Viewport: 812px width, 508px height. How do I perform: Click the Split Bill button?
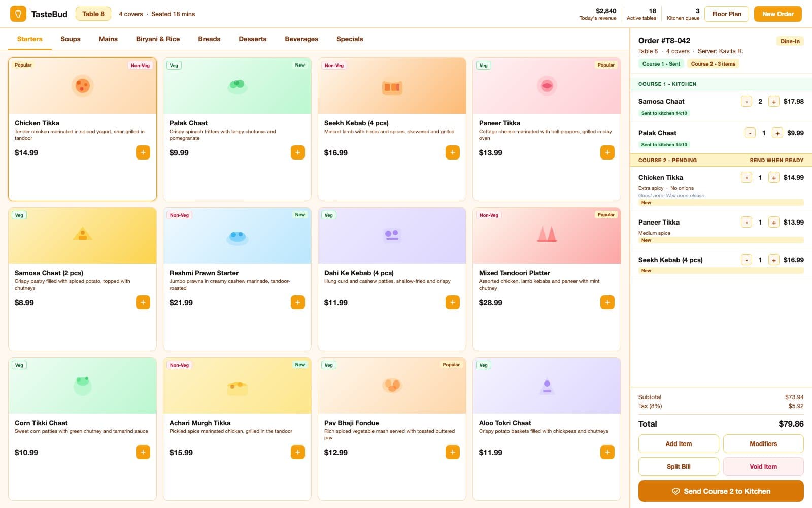click(x=679, y=466)
